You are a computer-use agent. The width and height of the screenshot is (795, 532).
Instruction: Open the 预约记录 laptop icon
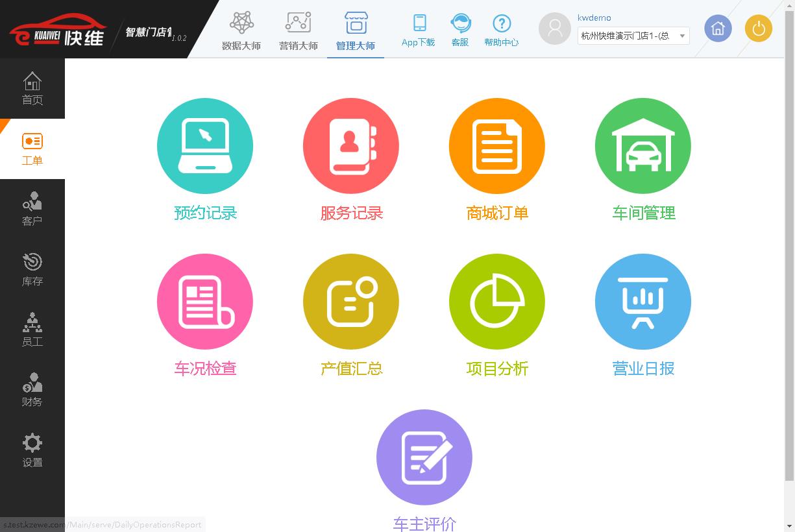pyautogui.click(x=205, y=146)
